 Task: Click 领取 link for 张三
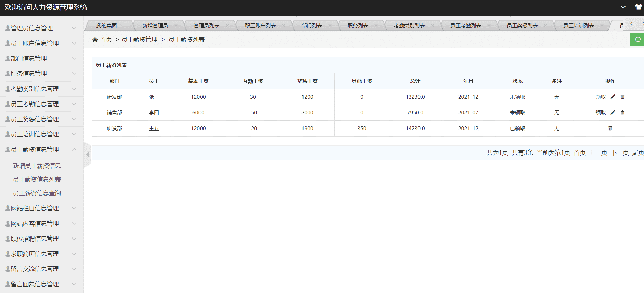[601, 97]
